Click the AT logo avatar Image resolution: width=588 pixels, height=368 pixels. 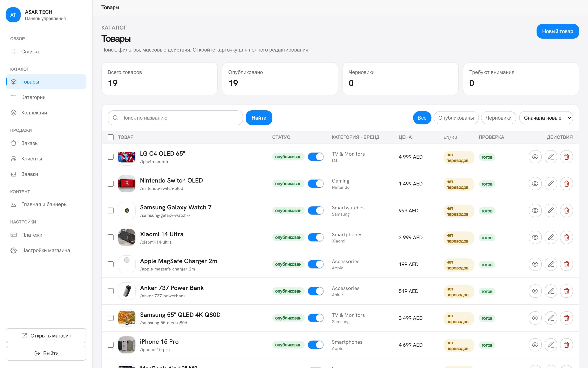[x=13, y=15]
